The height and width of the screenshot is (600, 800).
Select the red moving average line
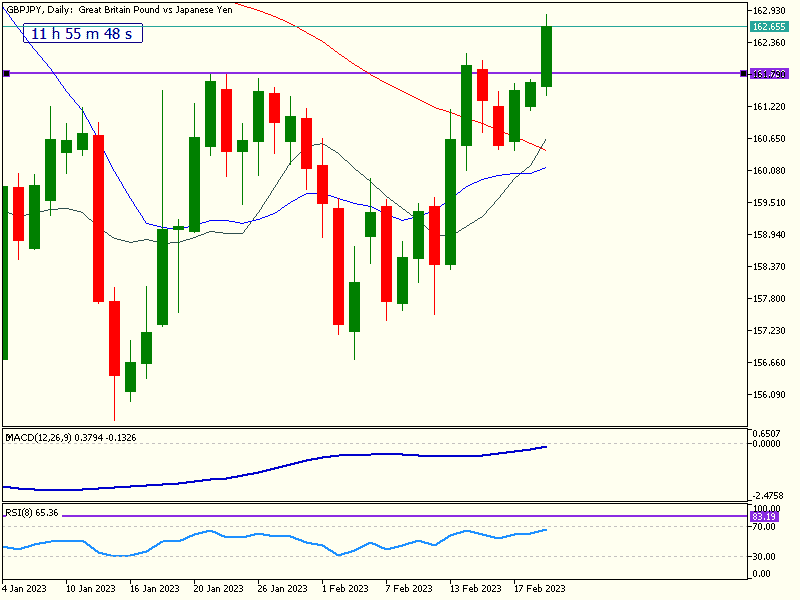(400, 90)
